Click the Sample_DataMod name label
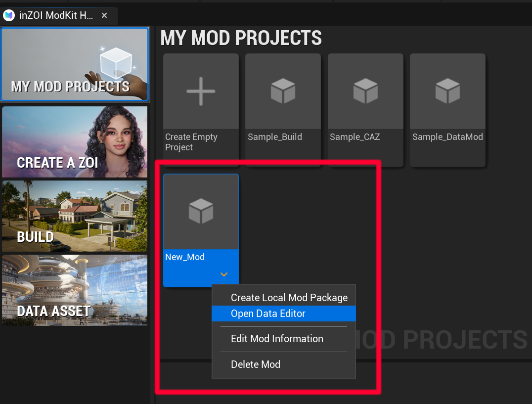532x404 pixels. click(447, 136)
